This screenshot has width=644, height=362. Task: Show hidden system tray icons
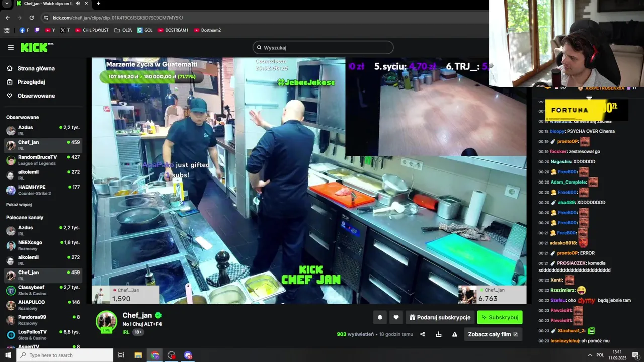pos(590,355)
